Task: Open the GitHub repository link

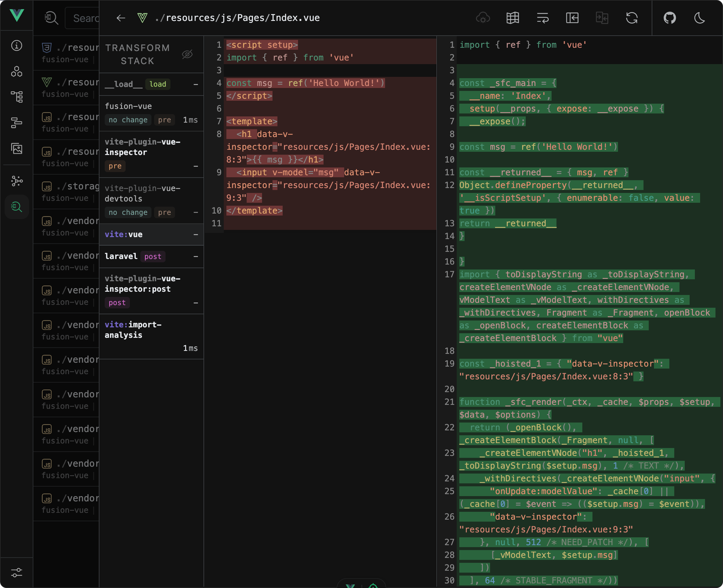Action: 670,18
